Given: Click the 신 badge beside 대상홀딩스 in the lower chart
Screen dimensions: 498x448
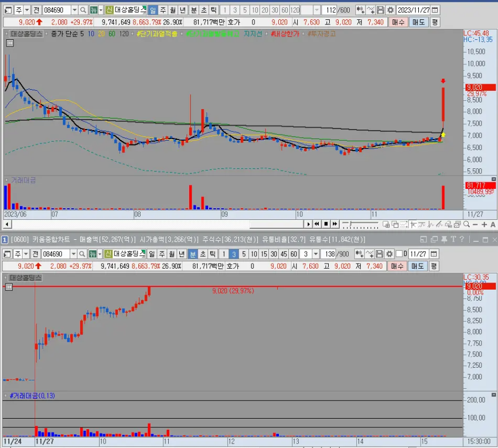Looking at the screenshot, I should coord(108,254).
